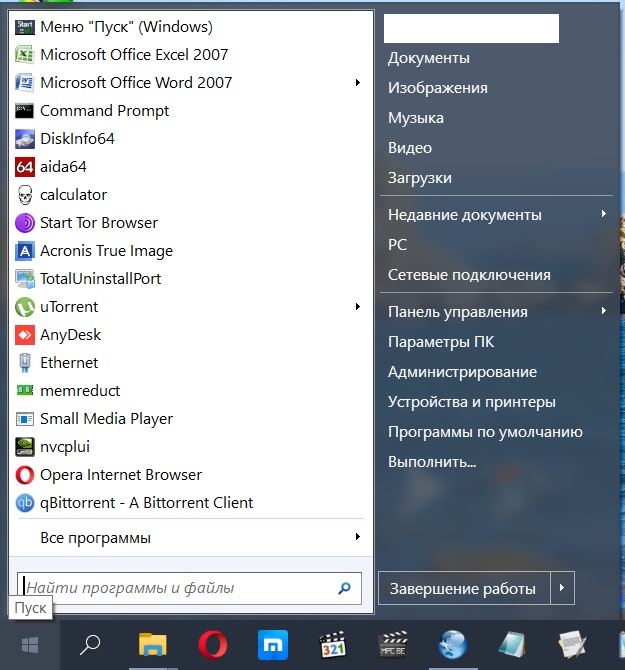Open uTorrent green icon

pyautogui.click(x=25, y=307)
